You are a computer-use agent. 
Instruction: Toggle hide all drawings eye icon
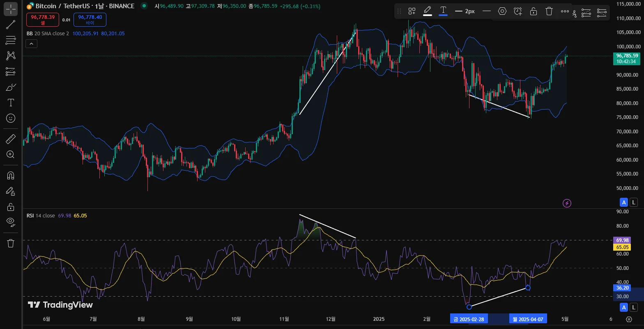(x=11, y=222)
